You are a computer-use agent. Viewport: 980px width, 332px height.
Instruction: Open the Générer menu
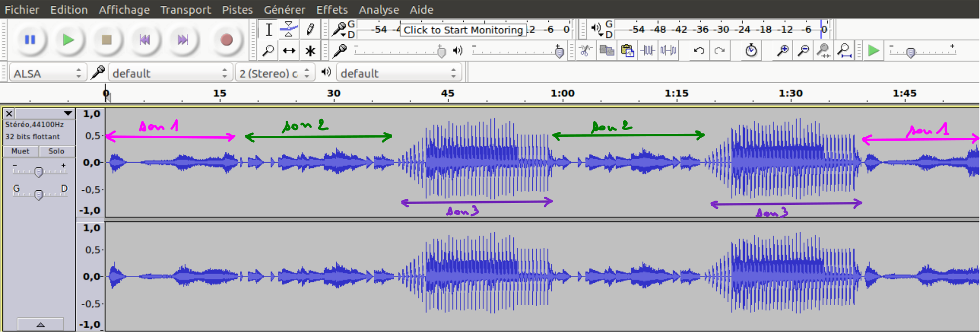click(x=284, y=10)
